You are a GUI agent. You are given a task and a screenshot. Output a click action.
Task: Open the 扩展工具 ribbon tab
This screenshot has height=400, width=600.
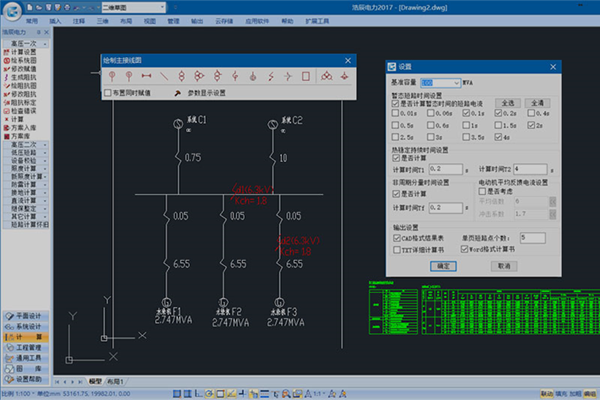tap(317, 21)
